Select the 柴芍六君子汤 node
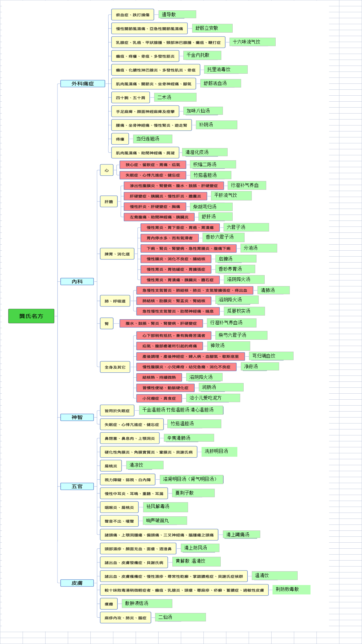 tap(241, 335)
